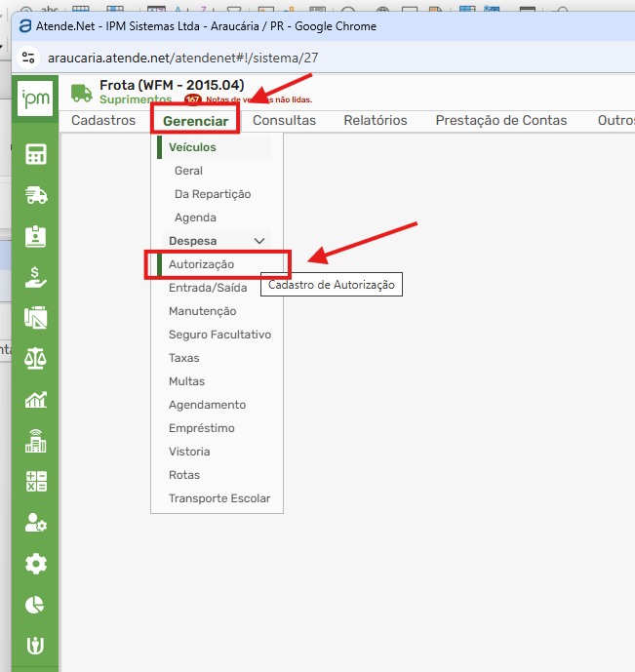Viewport: 635px width, 672px height.
Task: Select the Manutenção menu item
Action: tap(202, 311)
